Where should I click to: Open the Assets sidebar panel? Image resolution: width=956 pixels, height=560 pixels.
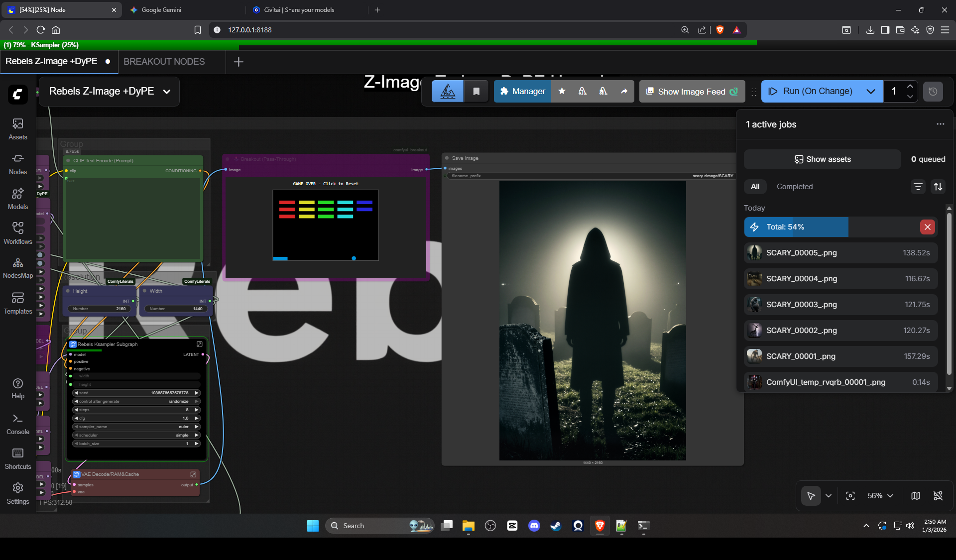click(x=18, y=129)
